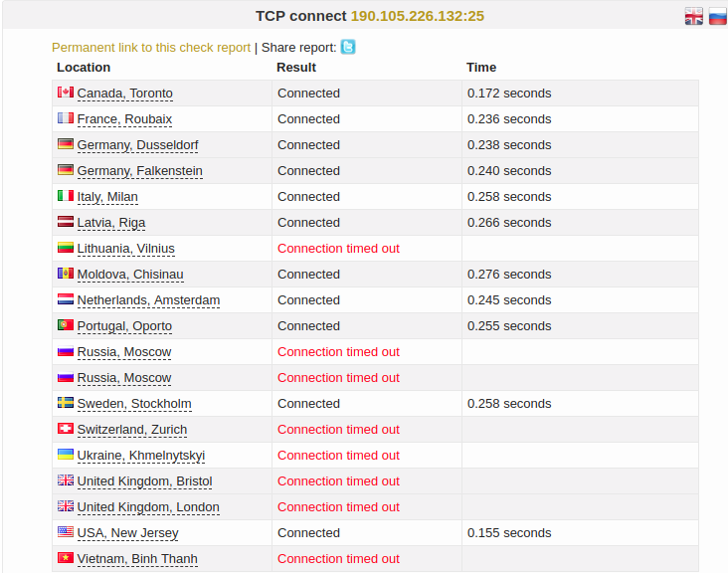Open the Netherlands, Amsterdam node link
The image size is (728, 573).
tap(148, 300)
